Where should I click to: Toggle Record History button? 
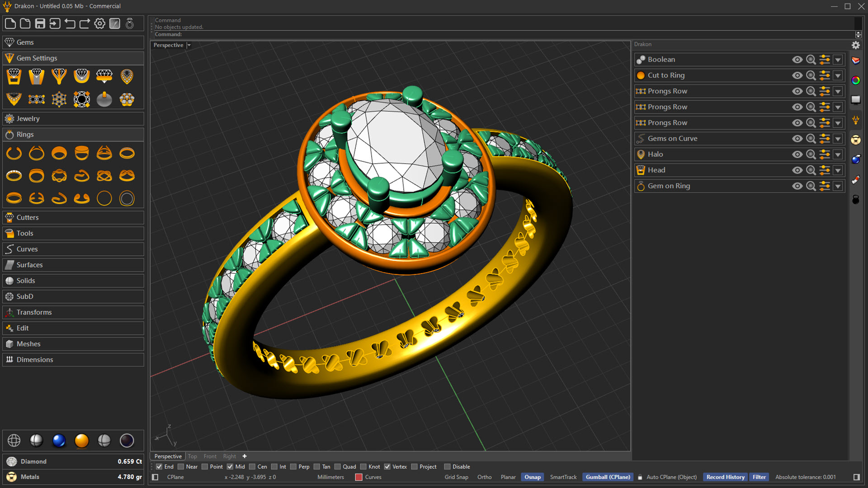[x=726, y=477]
